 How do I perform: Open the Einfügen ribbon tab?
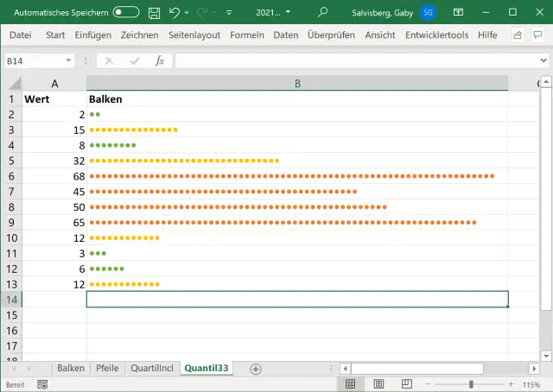92,35
